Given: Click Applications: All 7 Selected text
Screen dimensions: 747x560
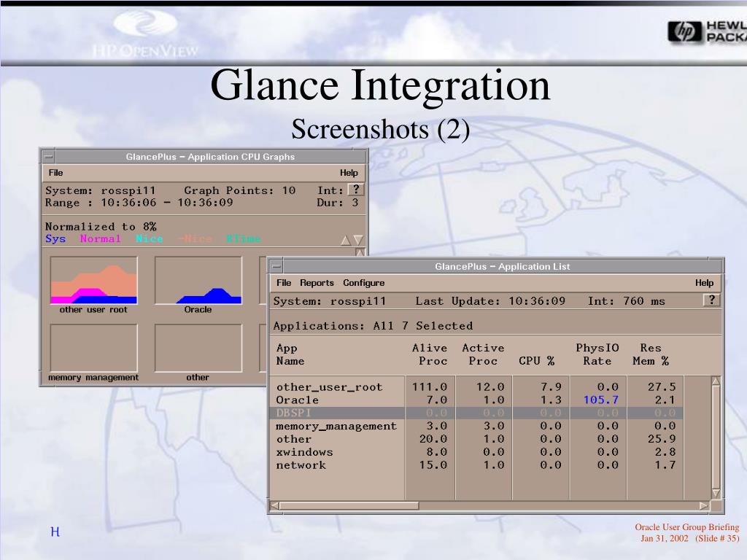Looking at the screenshot, I should pos(373,326).
